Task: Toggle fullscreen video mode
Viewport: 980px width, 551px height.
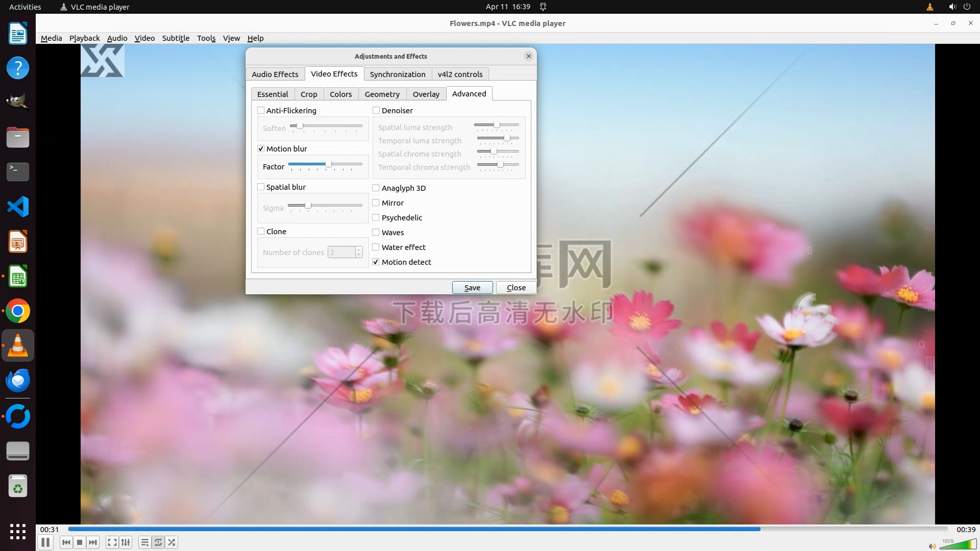Action: pos(112,542)
